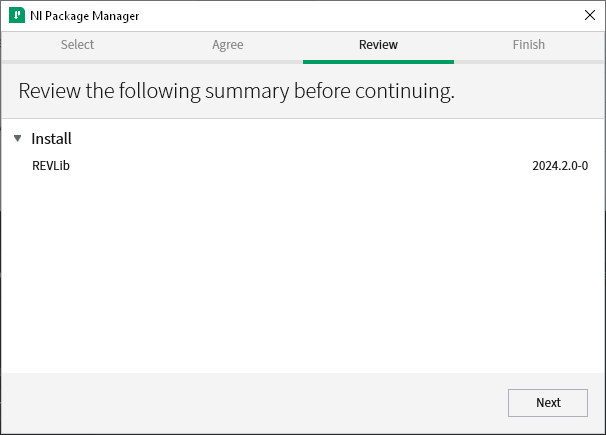Click the Review step tab
The height and width of the screenshot is (435, 606).
378,45
